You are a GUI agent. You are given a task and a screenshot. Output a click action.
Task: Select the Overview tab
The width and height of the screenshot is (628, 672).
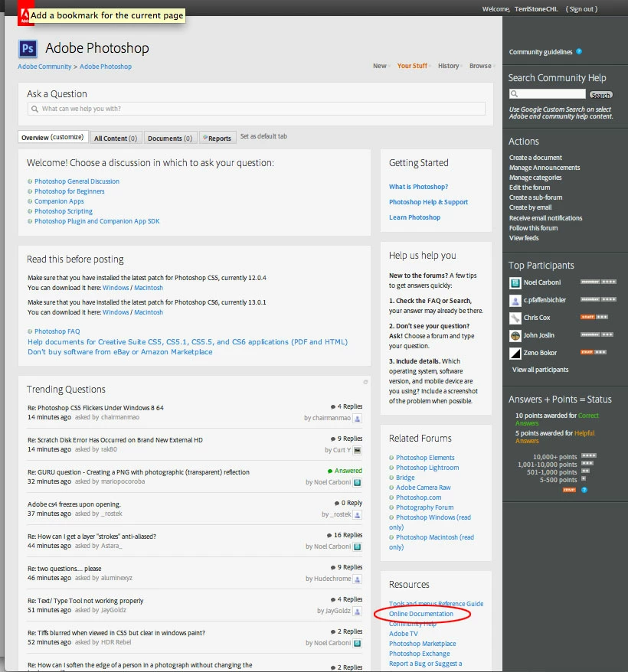(x=53, y=137)
